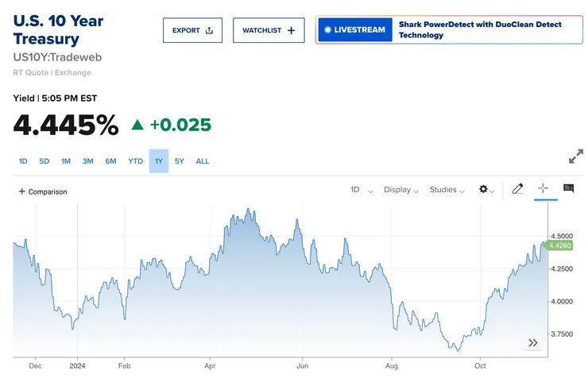Expand the Studies dropdown
588x379 pixels.
tap(447, 190)
